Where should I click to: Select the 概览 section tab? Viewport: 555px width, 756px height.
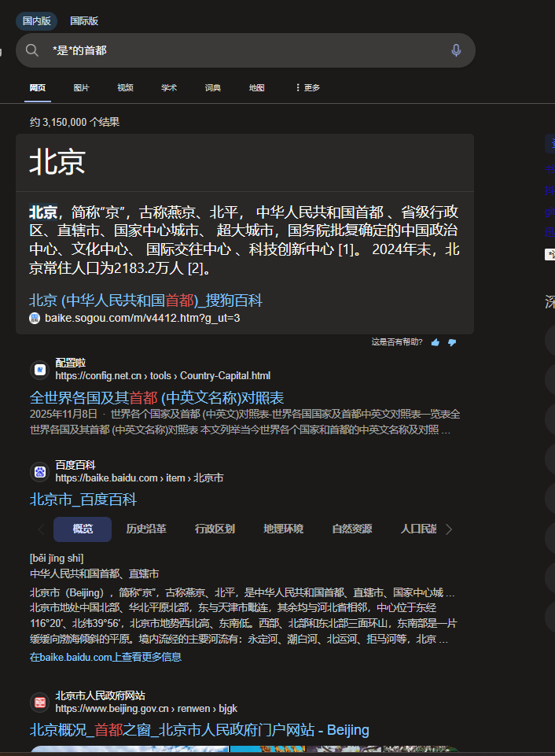(x=83, y=529)
